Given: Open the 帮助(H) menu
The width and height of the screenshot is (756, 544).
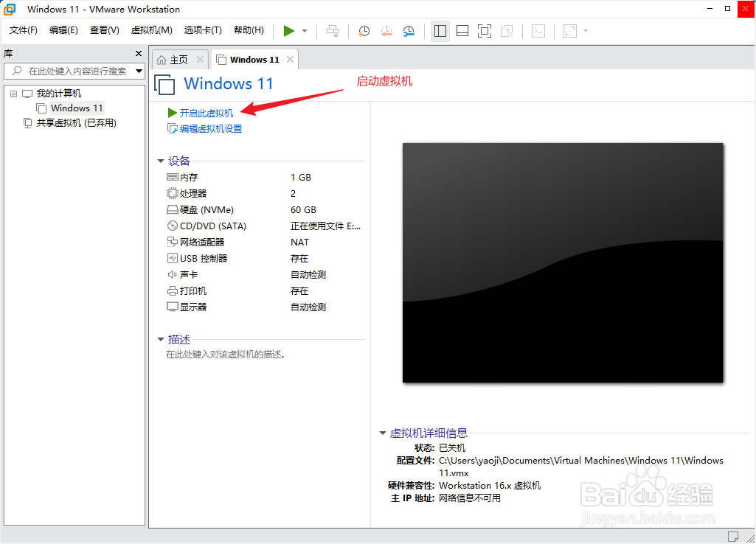Looking at the screenshot, I should click(249, 30).
